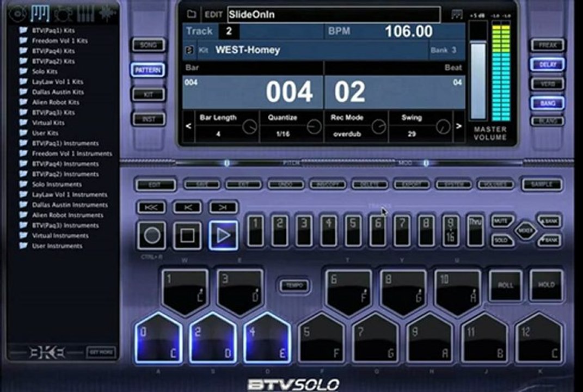Trigger pad 5 F
The image size is (583, 392).
click(x=322, y=338)
